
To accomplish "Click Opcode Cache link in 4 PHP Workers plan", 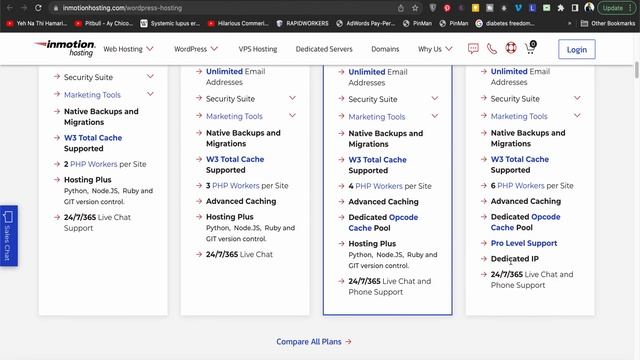I will pyautogui.click(x=383, y=222).
